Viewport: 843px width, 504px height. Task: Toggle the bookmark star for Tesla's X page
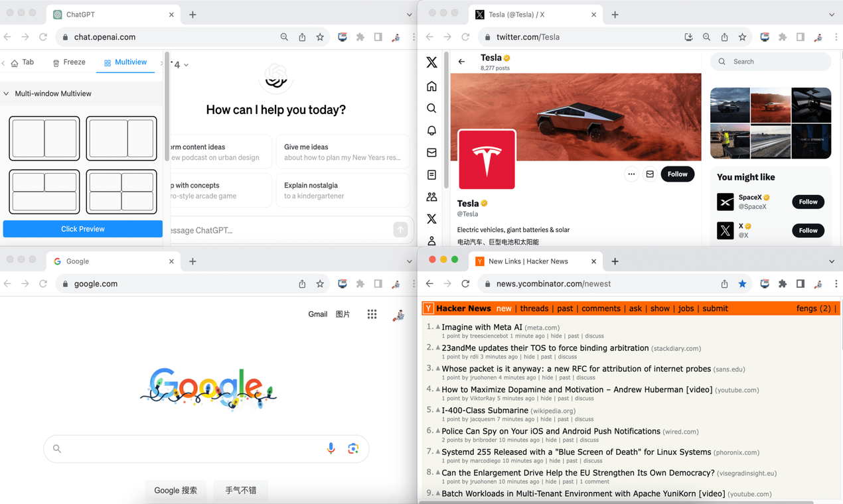click(x=742, y=37)
